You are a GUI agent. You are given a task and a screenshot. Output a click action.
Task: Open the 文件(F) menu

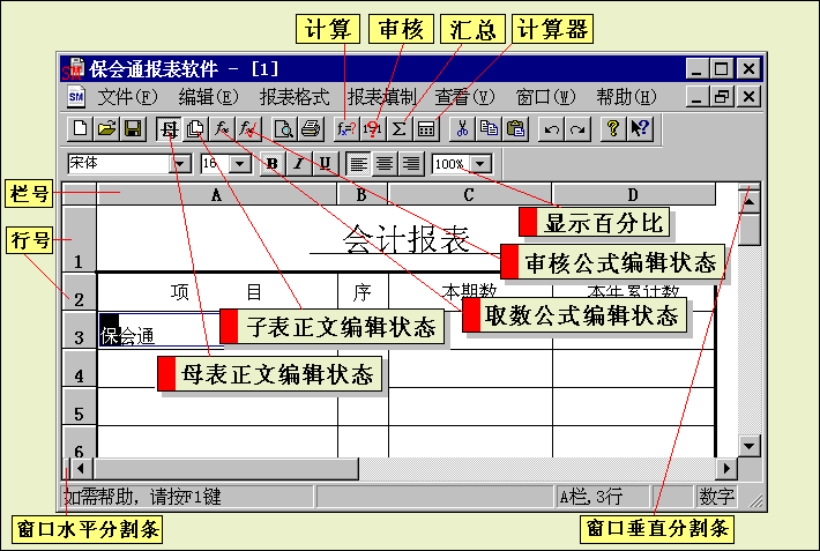[x=127, y=97]
